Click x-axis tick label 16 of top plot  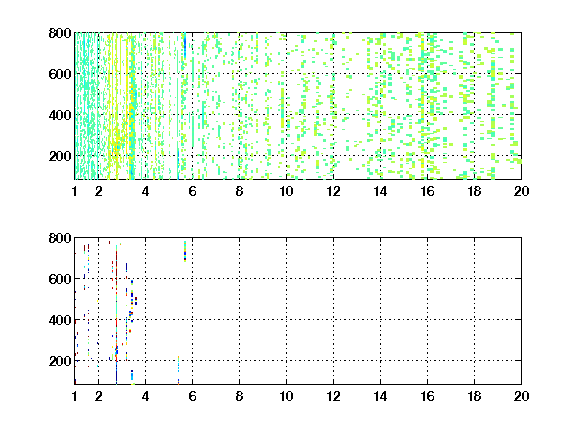(427, 191)
